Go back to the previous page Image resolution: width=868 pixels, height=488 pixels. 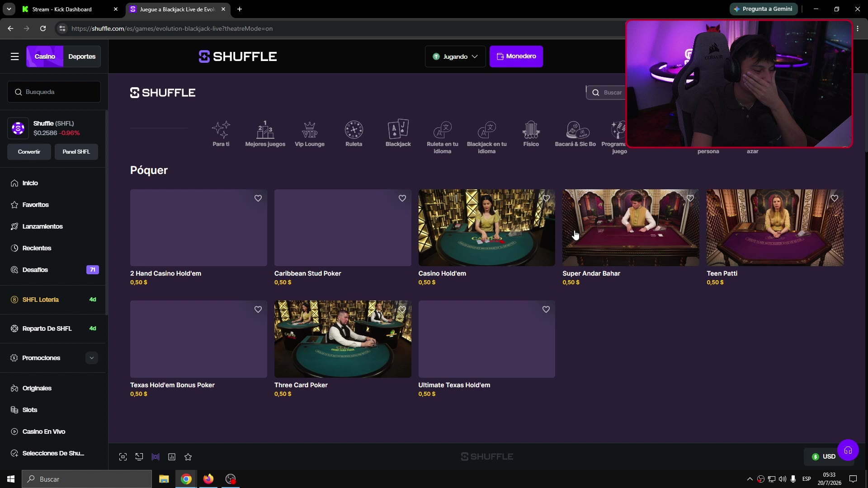tap(10, 28)
